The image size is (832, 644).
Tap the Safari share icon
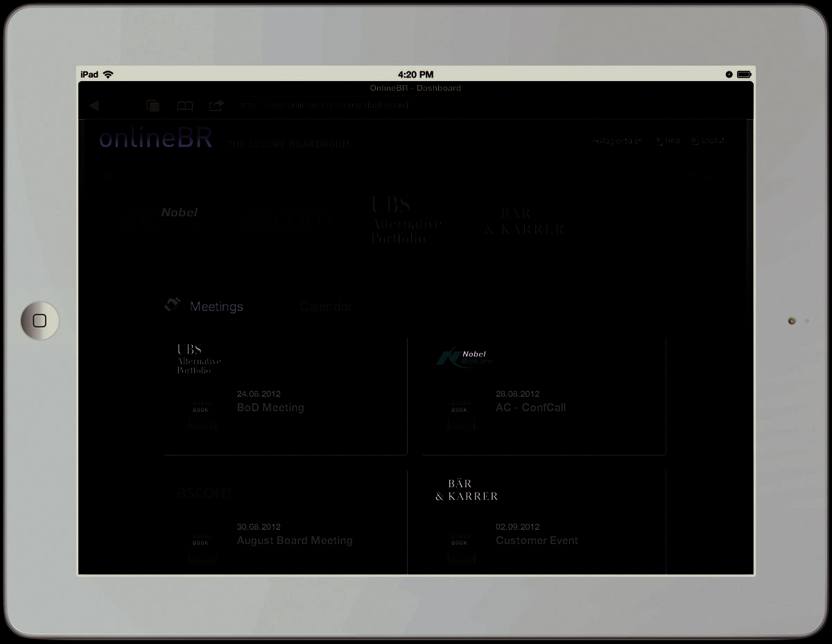(216, 105)
